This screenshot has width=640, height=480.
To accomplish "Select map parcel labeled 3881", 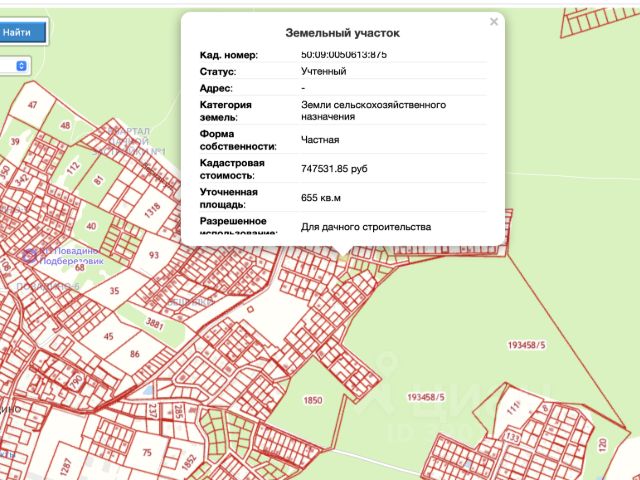I will point(155,324).
